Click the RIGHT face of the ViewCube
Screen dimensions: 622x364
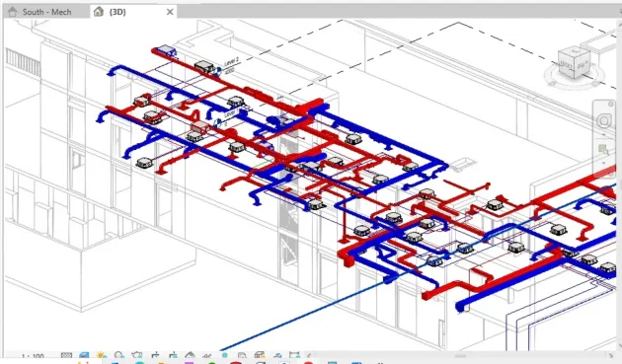click(x=583, y=64)
